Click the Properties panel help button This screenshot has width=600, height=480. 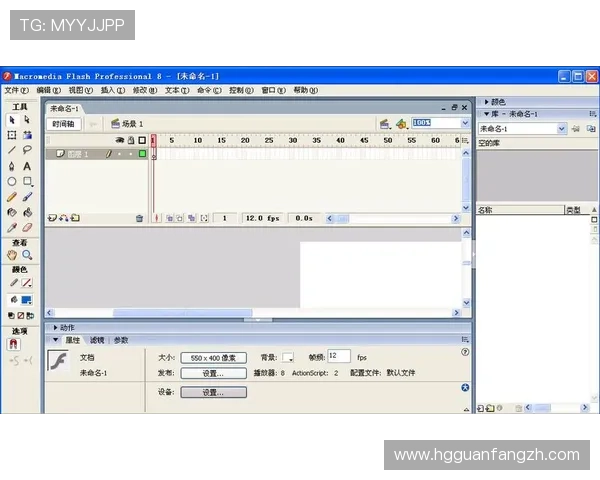click(465, 352)
